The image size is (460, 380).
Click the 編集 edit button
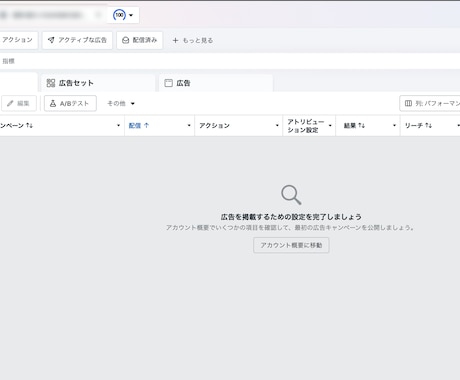click(19, 103)
